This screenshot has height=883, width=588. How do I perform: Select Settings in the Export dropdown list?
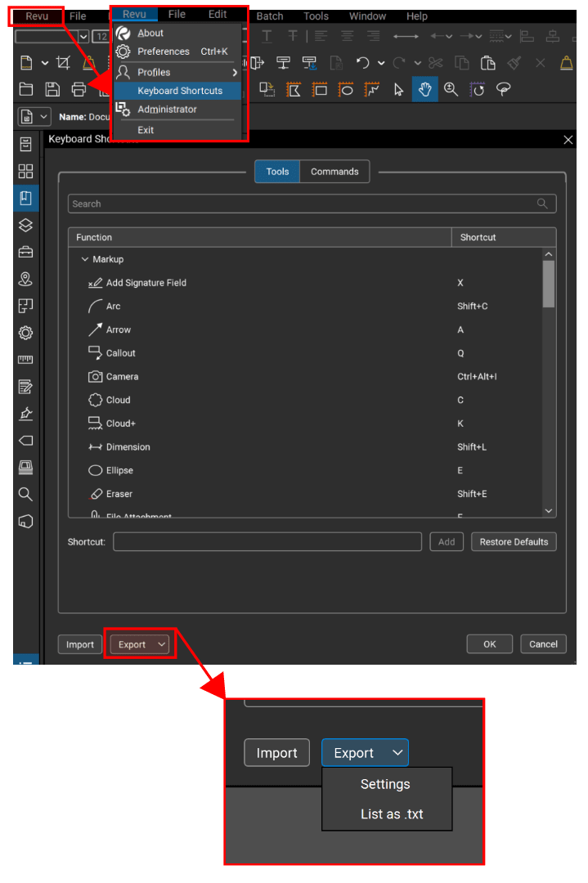coord(386,784)
